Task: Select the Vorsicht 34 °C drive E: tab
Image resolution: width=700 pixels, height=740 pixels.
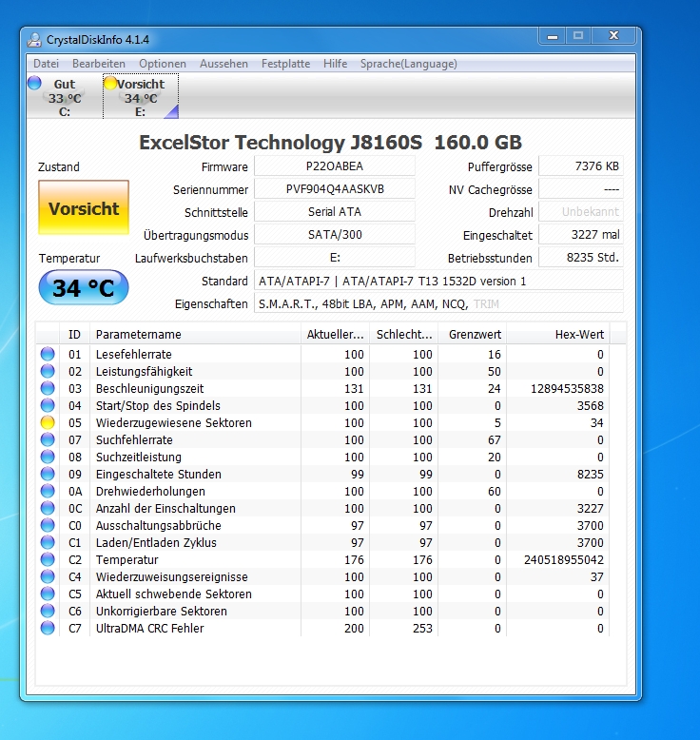Action: 141,97
